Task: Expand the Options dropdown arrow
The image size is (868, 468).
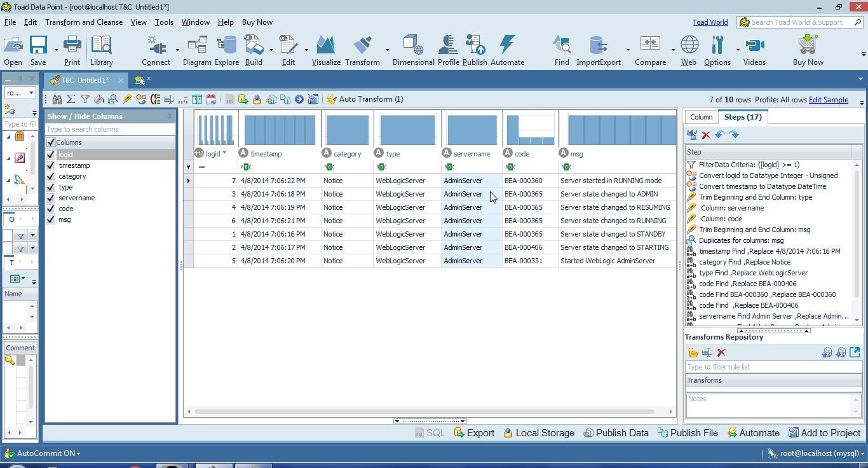Action: pos(738,50)
